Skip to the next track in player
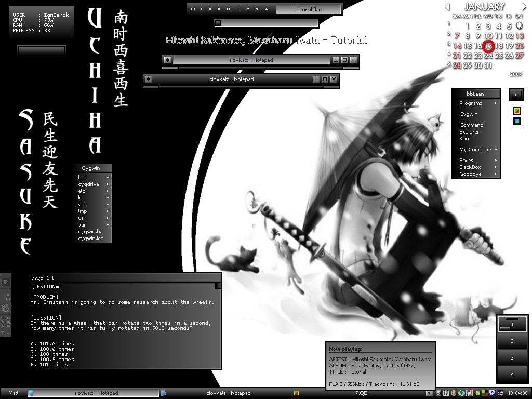532x399 pixels. [229, 9]
